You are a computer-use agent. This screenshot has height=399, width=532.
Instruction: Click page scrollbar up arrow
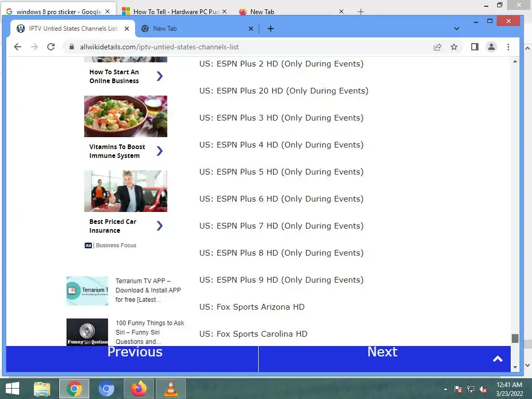point(515,61)
